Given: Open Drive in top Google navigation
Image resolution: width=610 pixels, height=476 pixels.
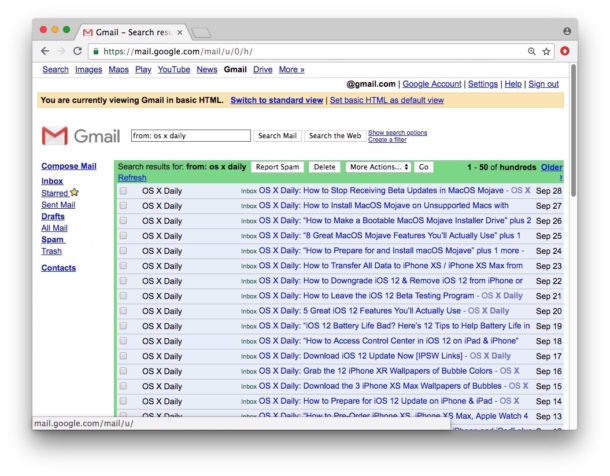Looking at the screenshot, I should coord(263,70).
